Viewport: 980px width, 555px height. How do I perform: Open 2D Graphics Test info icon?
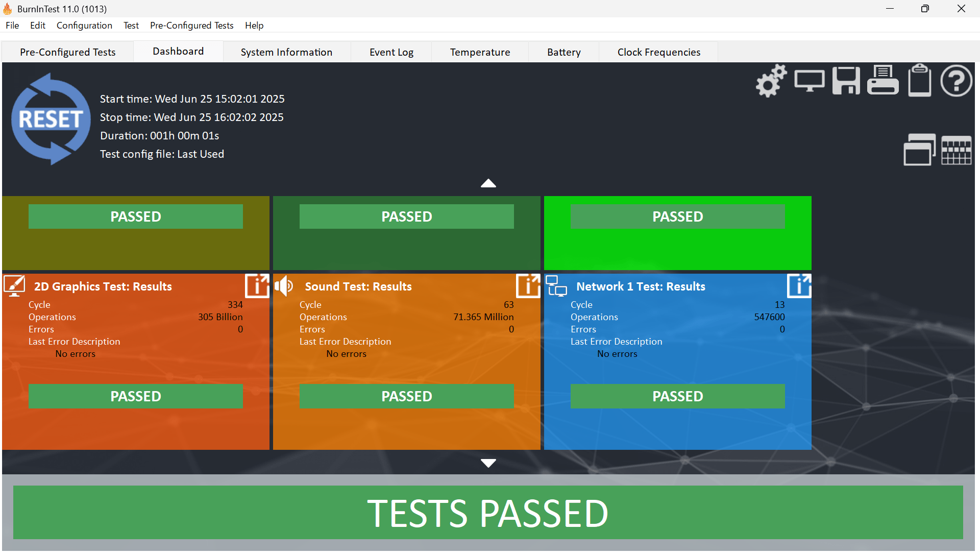[257, 286]
